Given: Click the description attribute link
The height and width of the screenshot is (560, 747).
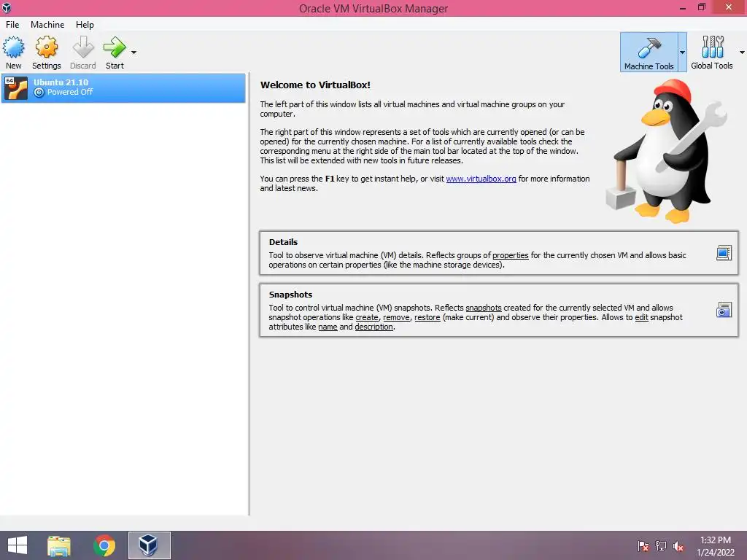Looking at the screenshot, I should [374, 327].
